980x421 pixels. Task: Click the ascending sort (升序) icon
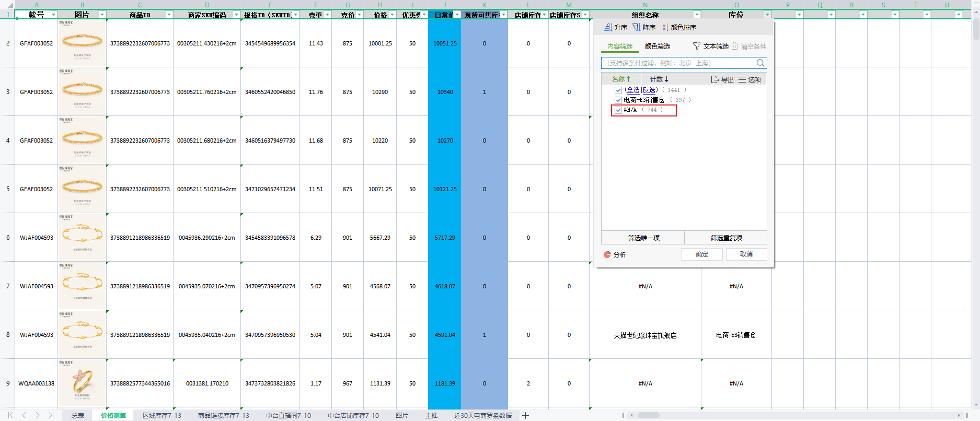point(608,27)
